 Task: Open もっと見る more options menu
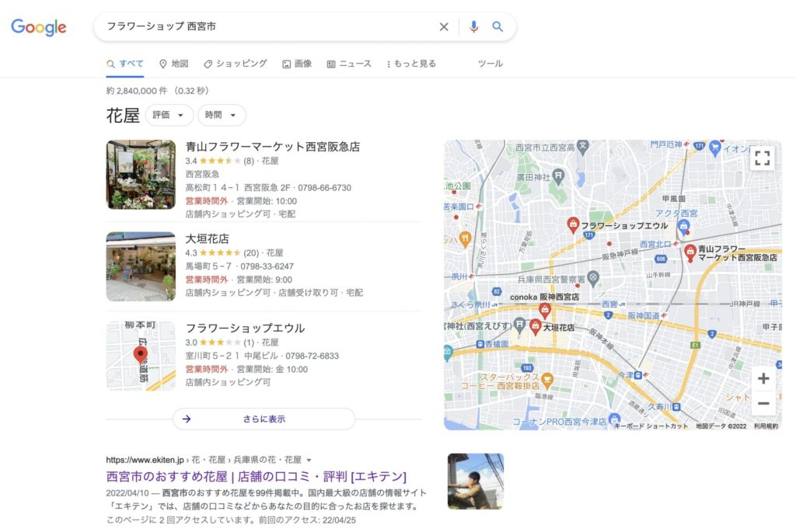tap(411, 64)
